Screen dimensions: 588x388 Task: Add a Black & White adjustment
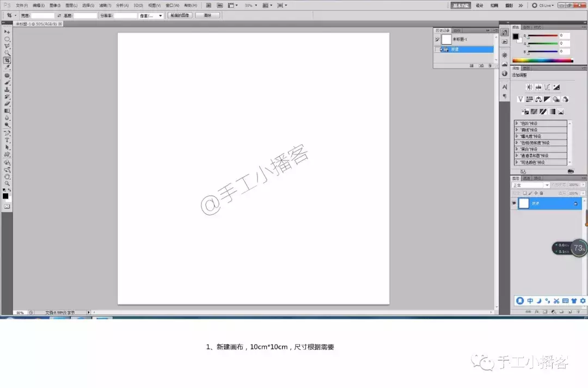pyautogui.click(x=547, y=100)
